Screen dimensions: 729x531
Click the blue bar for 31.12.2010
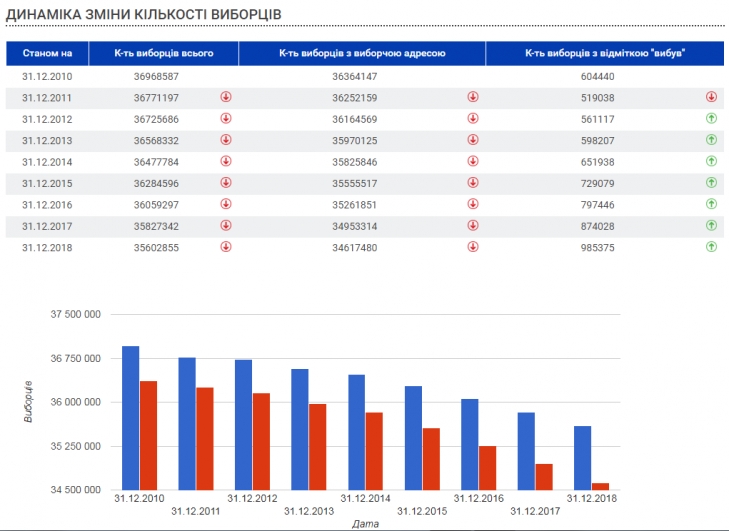pos(130,418)
